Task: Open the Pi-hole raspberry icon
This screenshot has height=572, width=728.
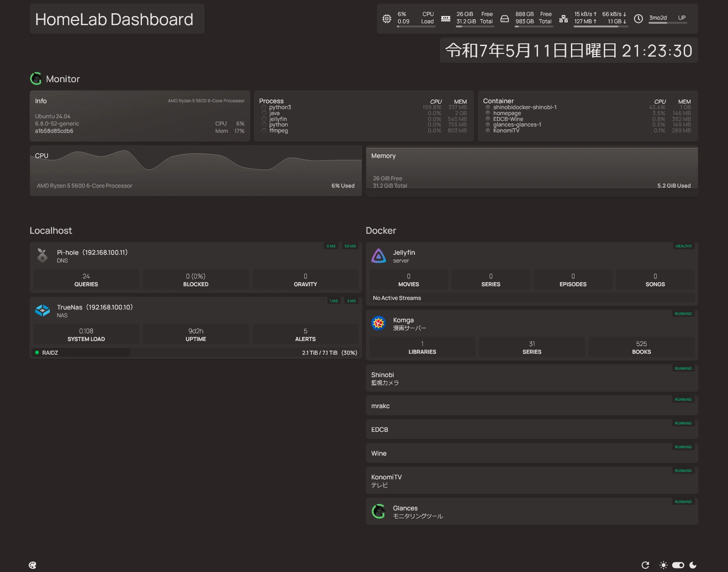Action: click(x=42, y=256)
